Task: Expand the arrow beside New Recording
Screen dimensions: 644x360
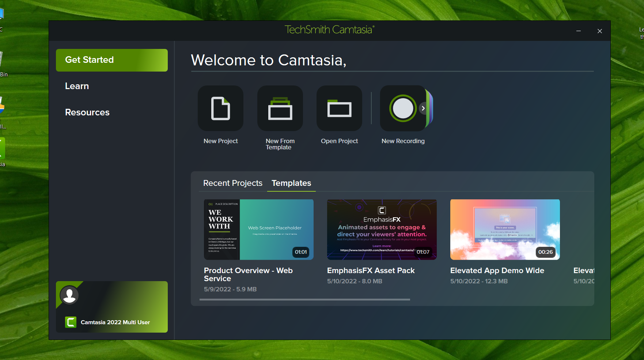Action: click(x=423, y=108)
